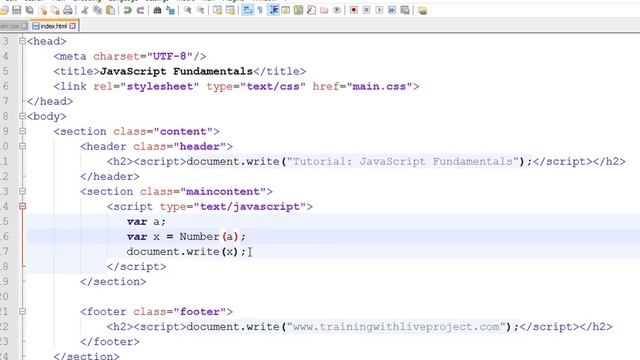Open the Replace dialog icon

[x=170, y=10]
